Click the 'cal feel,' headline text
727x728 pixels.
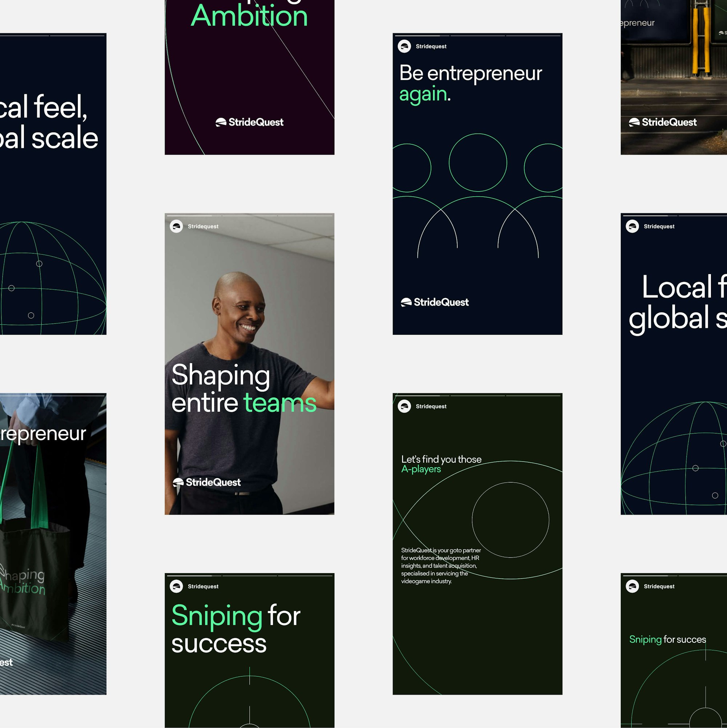coord(43,107)
